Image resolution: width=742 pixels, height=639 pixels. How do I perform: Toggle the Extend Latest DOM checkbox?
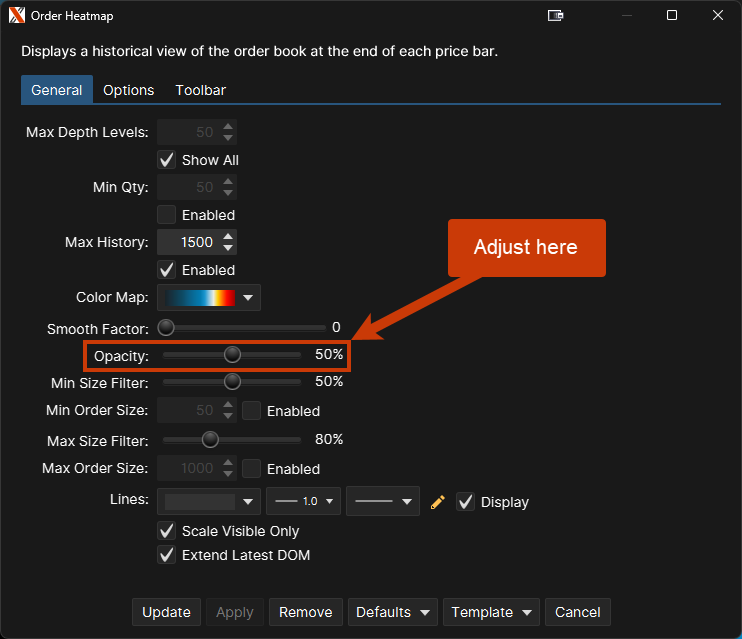pyautogui.click(x=167, y=555)
